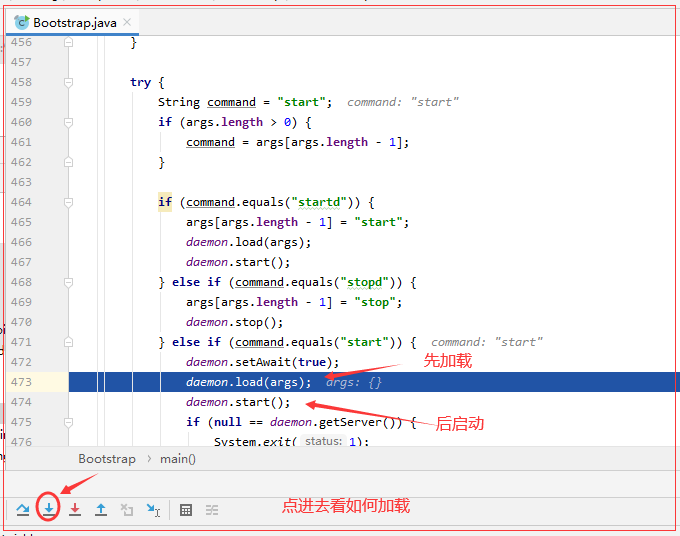This screenshot has height=536, width=680.
Task: Select the Bootstrap.java editor tab
Action: 72,23
